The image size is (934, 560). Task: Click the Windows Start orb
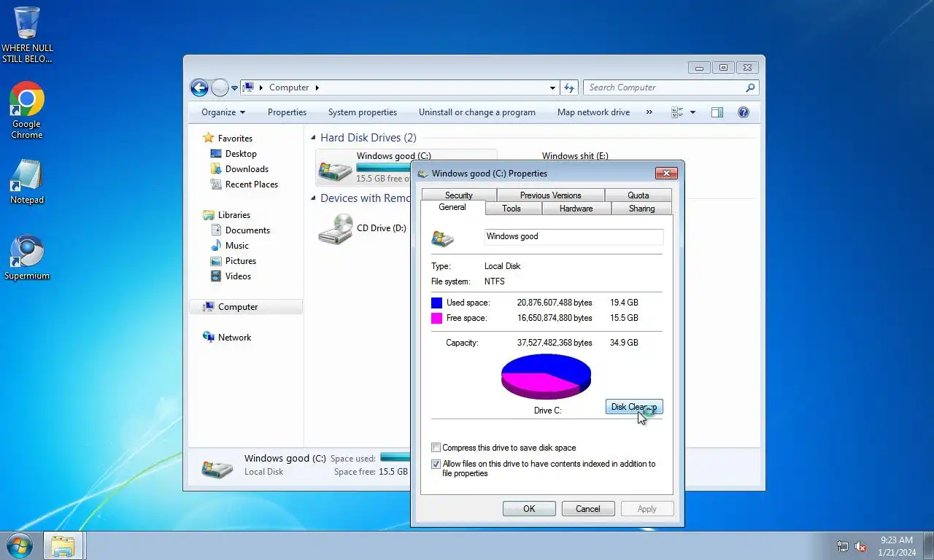[19, 545]
